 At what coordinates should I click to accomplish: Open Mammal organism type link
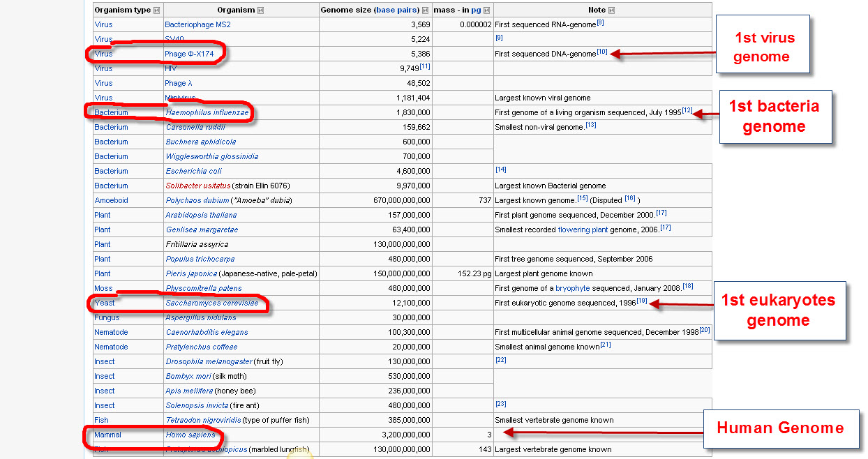click(107, 435)
